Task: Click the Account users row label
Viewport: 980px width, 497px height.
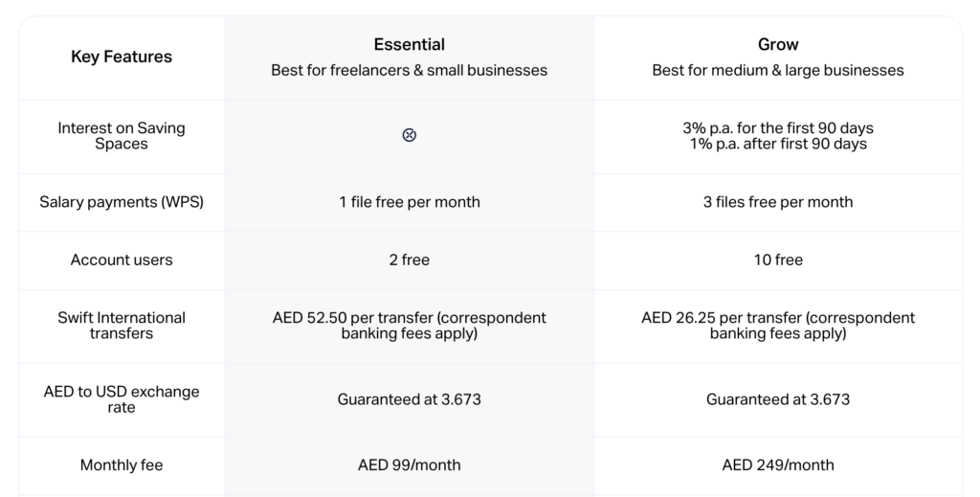Action: 122,260
